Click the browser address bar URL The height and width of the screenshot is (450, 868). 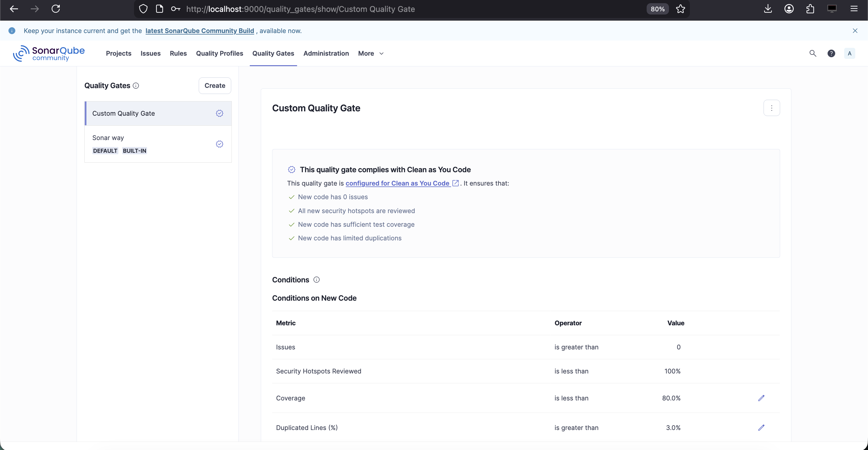click(x=300, y=9)
